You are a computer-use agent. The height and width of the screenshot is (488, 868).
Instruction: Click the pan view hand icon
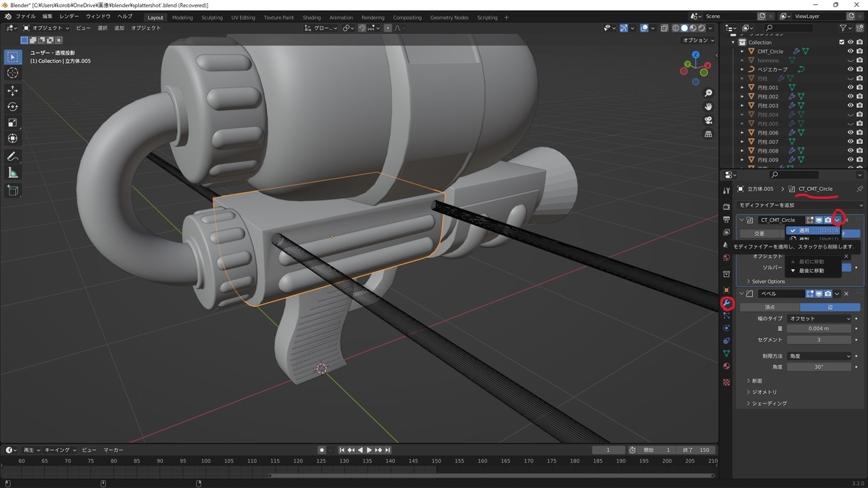[708, 106]
